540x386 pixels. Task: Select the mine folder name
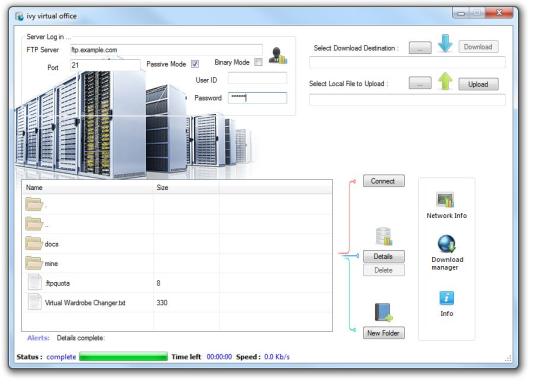[51, 264]
